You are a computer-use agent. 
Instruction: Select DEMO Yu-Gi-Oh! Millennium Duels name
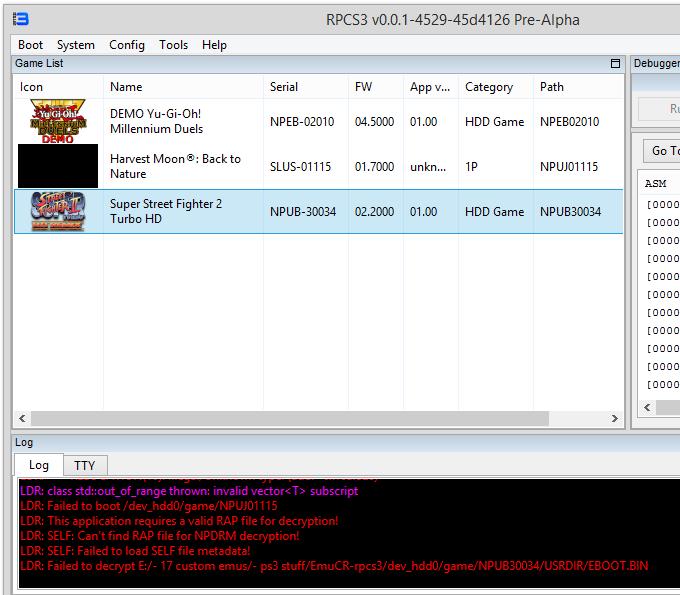coord(156,121)
